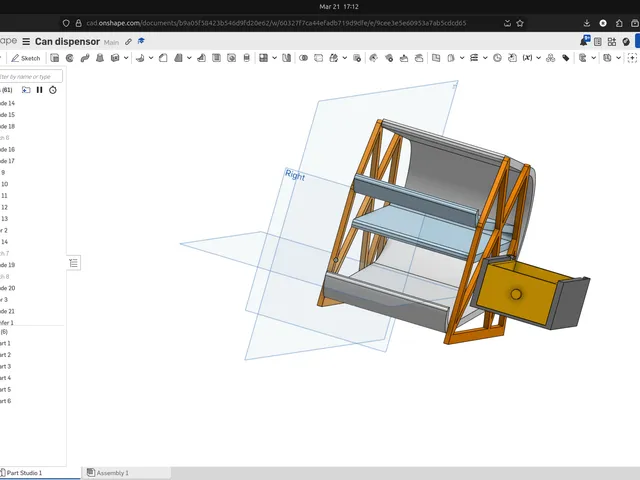Select the Sweep tool
The width and height of the screenshot is (640, 480).
click(x=85, y=58)
